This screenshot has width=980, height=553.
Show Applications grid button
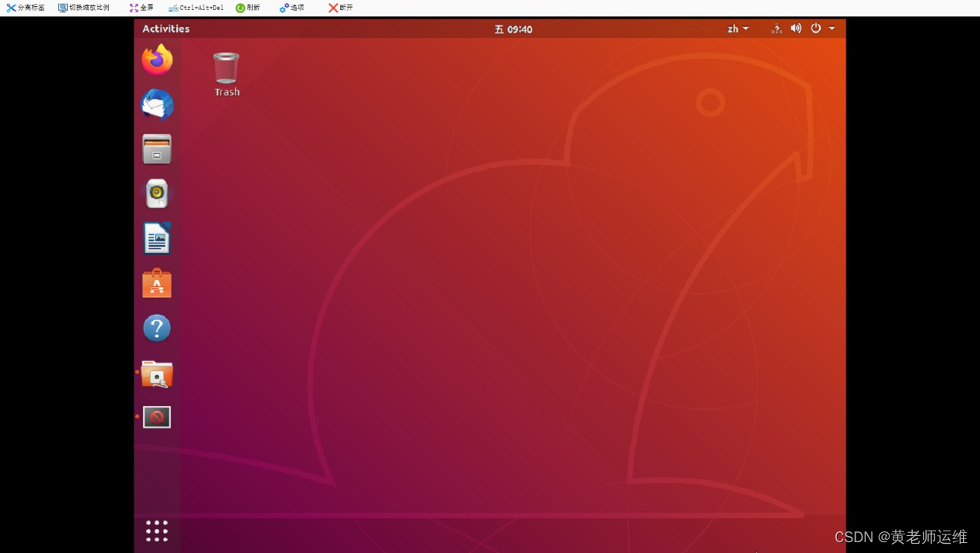point(157,531)
